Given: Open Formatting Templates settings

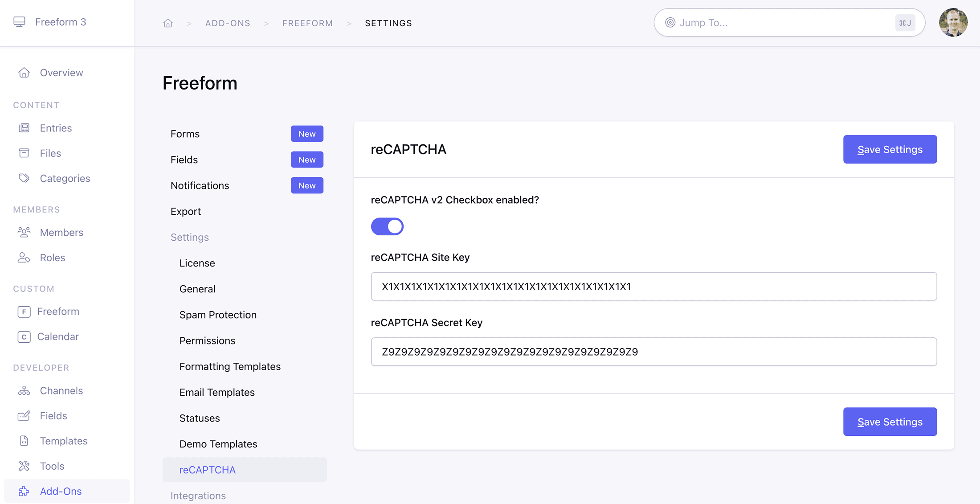Looking at the screenshot, I should [230, 366].
